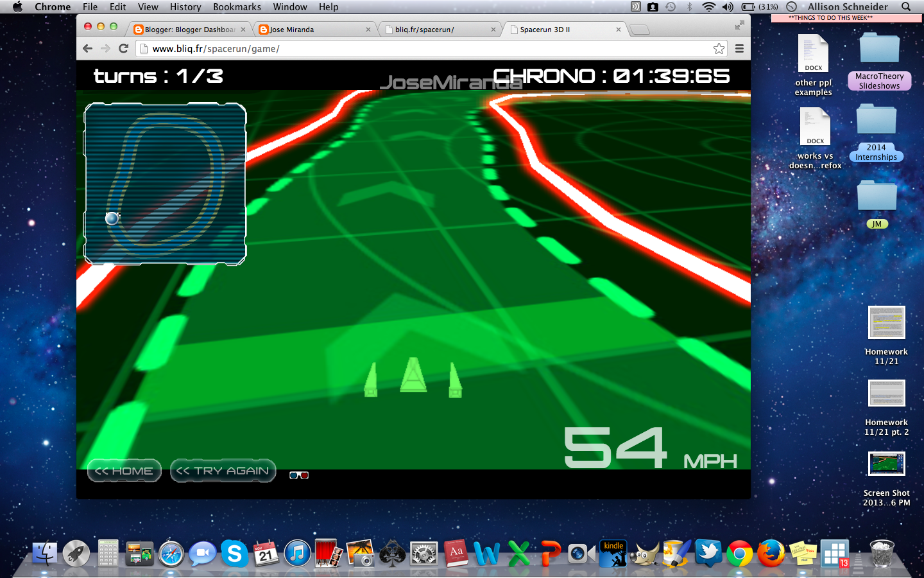Open the Allison Schneider user menu
The width and height of the screenshot is (924, 578).
[848, 6]
